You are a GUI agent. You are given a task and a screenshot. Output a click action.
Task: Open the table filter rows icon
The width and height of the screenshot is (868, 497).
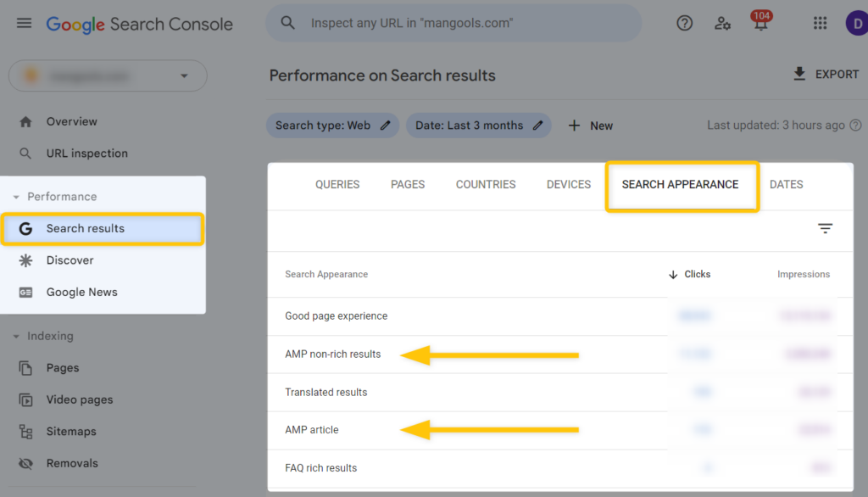826,228
